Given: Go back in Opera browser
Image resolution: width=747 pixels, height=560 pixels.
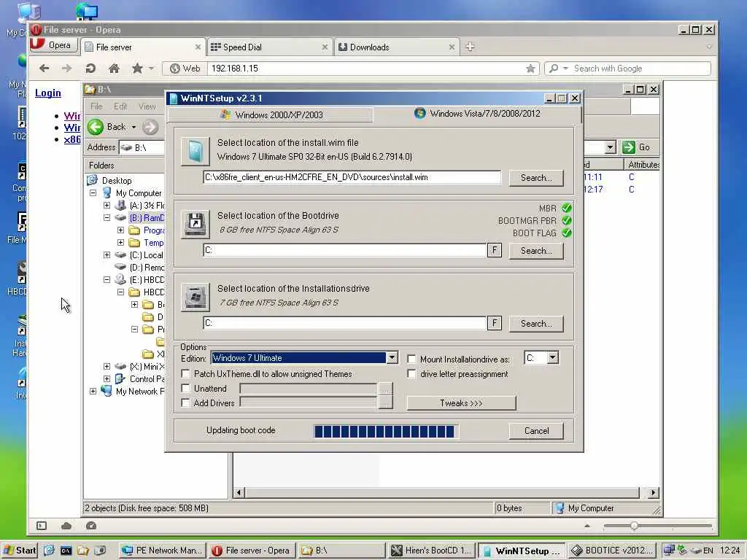Looking at the screenshot, I should (44, 68).
